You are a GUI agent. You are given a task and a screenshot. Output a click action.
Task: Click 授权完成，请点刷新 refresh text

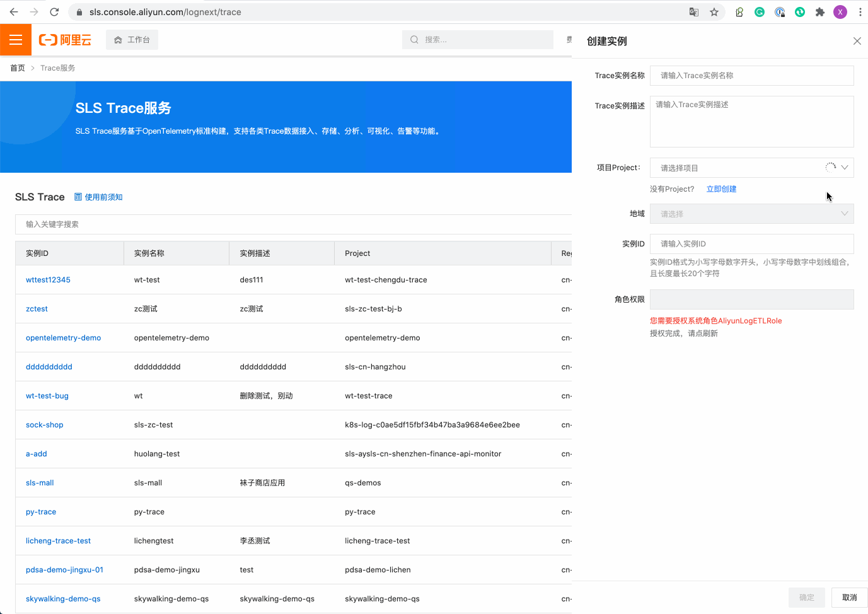click(x=684, y=333)
